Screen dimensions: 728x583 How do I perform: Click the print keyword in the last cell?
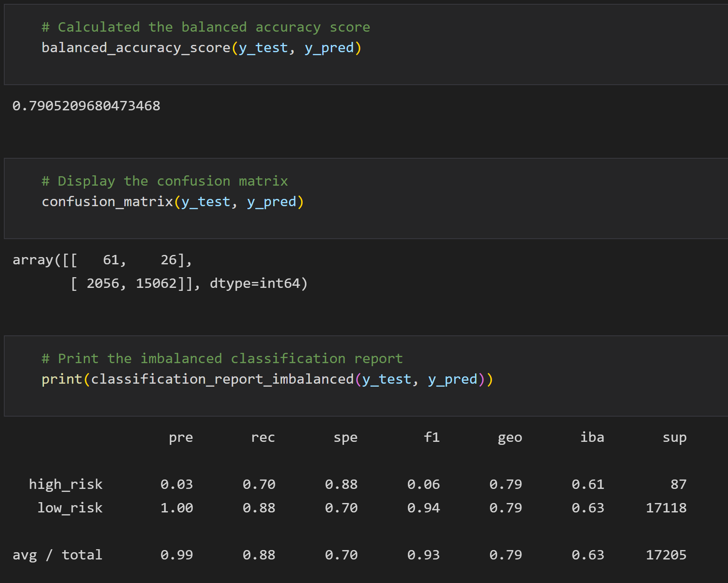coord(62,379)
